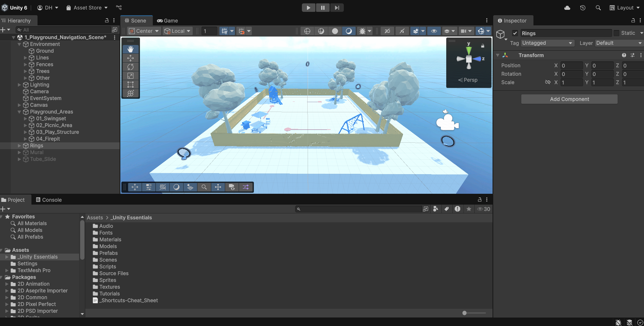Switch to the Game tab
This screenshot has width=644, height=326.
167,21
